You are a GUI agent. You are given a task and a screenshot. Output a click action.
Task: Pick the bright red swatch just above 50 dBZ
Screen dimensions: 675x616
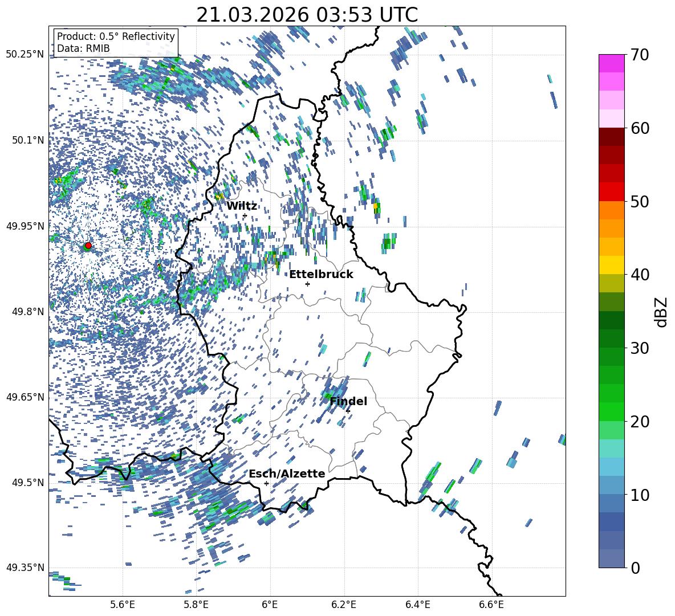611,191
